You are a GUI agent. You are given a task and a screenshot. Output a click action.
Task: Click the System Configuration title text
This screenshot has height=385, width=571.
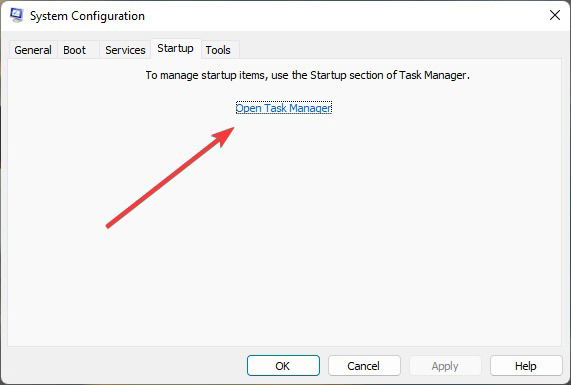pos(87,16)
